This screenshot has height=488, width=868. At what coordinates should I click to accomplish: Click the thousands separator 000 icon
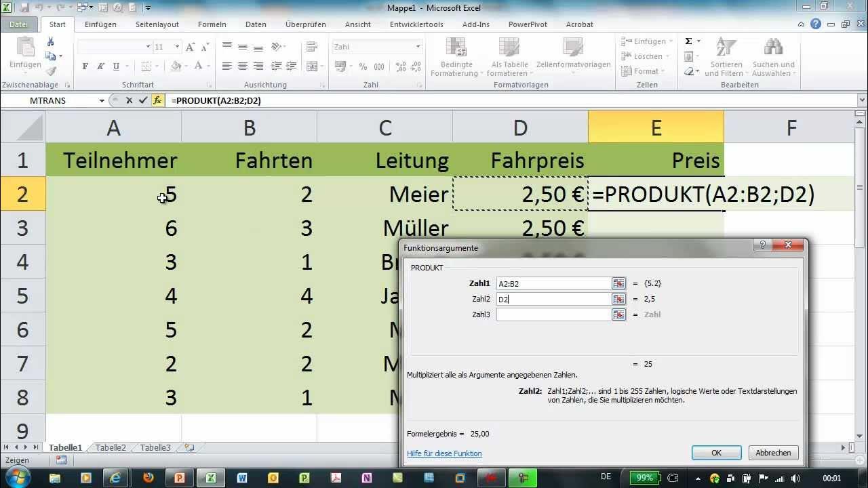click(x=378, y=66)
